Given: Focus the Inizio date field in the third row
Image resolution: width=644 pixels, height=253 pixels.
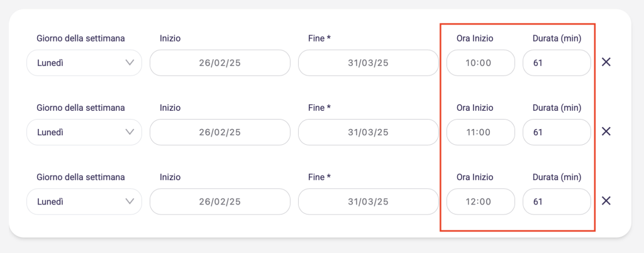Looking at the screenshot, I should [x=220, y=201].
